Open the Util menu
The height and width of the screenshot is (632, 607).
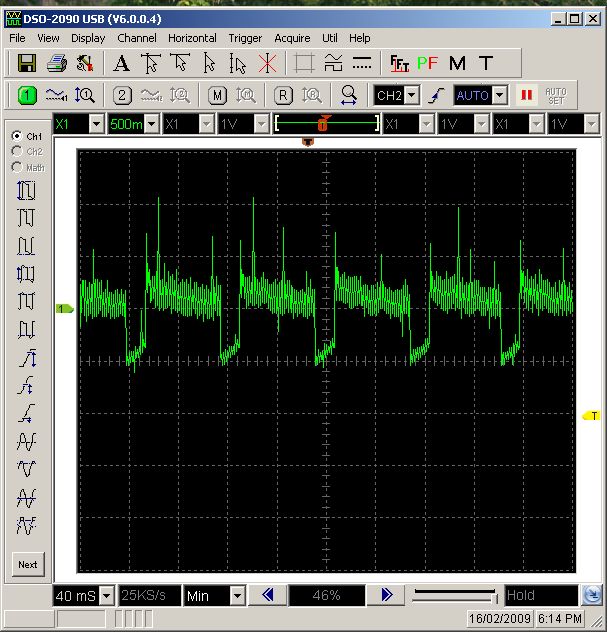pos(330,38)
